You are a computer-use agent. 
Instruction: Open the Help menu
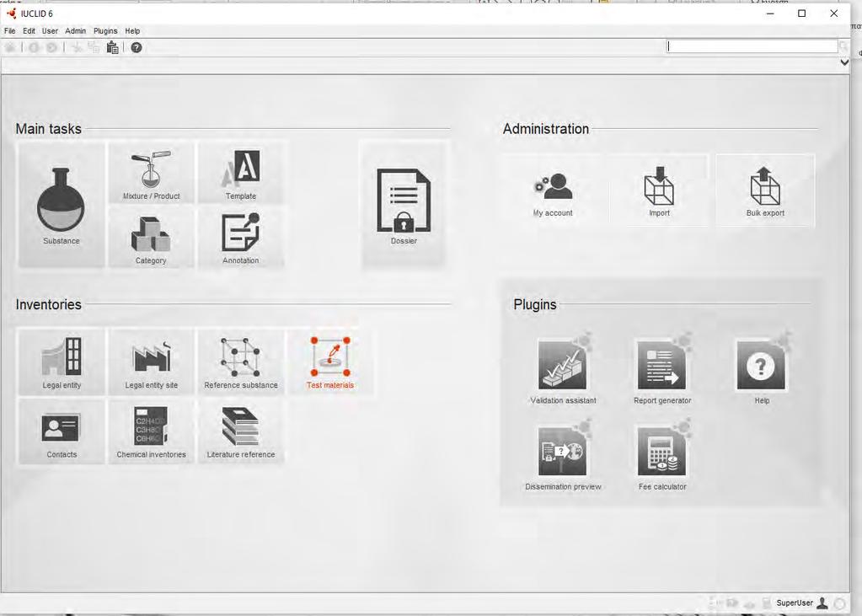click(132, 31)
